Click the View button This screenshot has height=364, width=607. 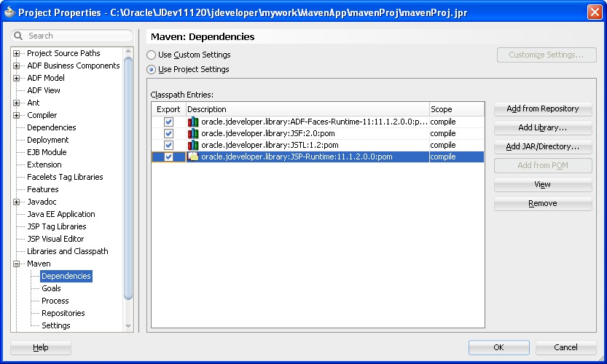tap(543, 184)
